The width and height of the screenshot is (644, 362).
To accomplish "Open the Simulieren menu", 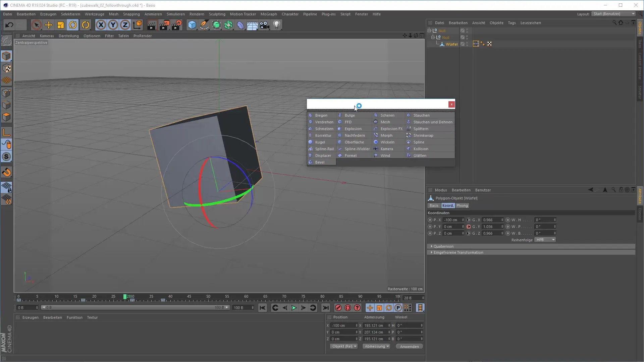I will [175, 14].
